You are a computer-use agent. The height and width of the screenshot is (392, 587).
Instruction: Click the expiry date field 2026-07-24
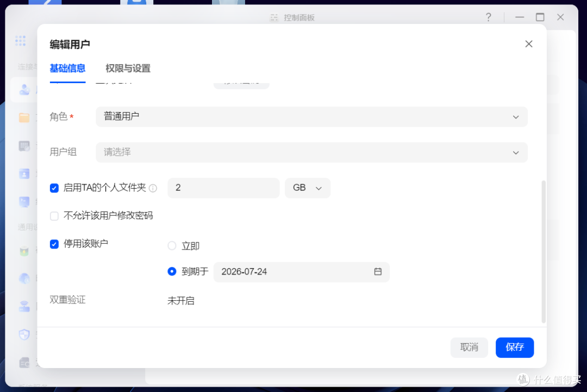pyautogui.click(x=301, y=272)
